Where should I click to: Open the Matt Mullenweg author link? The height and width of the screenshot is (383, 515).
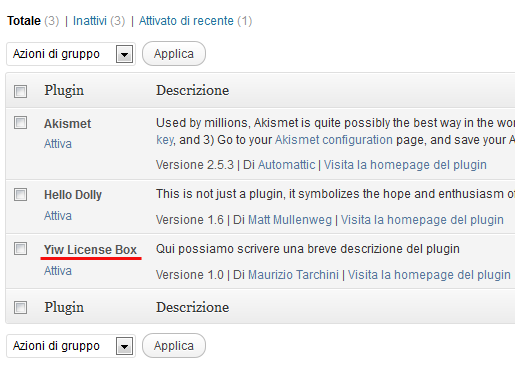(x=290, y=220)
